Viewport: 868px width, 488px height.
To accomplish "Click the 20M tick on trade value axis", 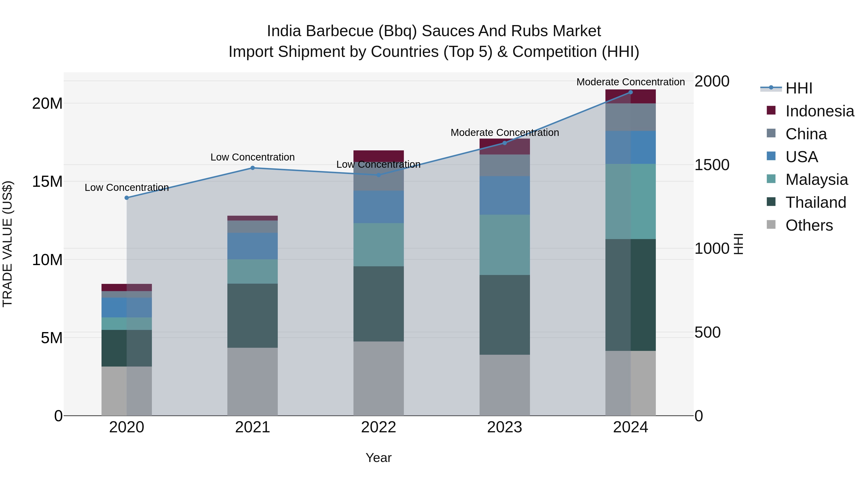I will (47, 103).
